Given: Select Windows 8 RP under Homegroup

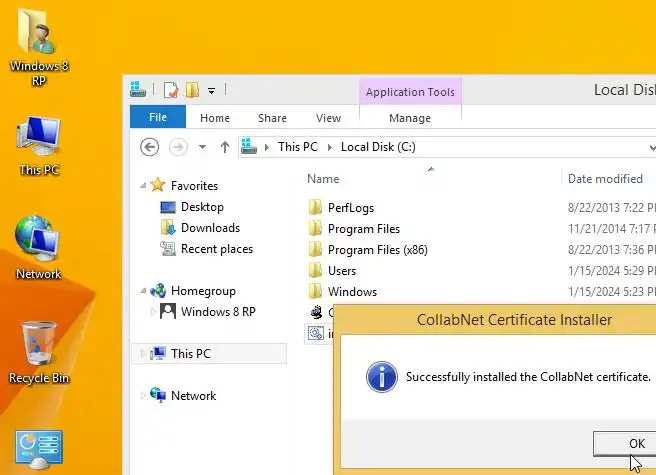Looking at the screenshot, I should [x=218, y=312].
